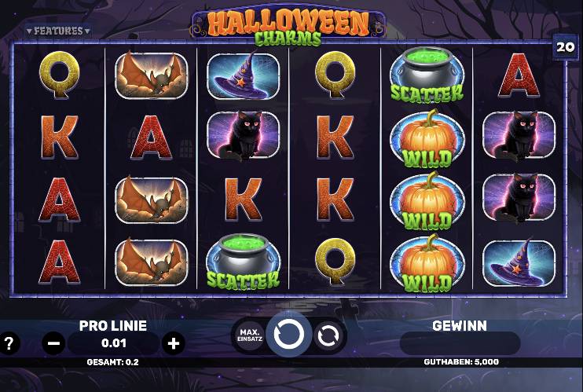The width and height of the screenshot is (583, 392).
Task: Click the cauldron Scatter symbol on reel five
Action: 427,75
